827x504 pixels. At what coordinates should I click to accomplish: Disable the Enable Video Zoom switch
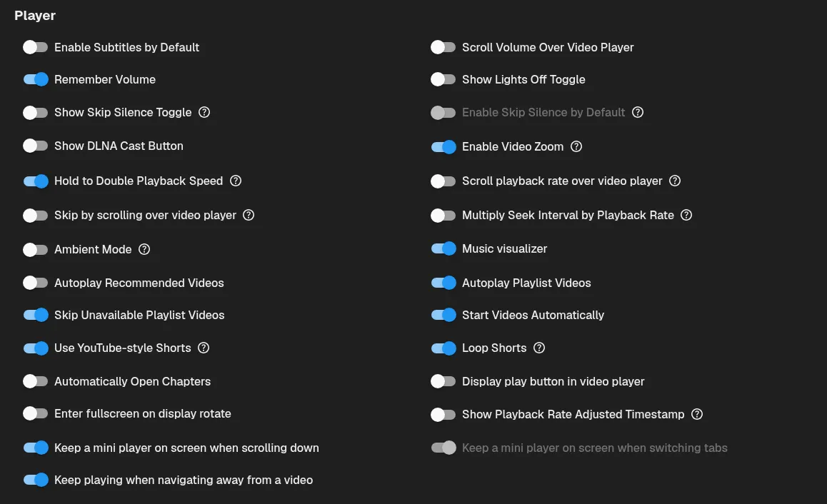coord(443,147)
